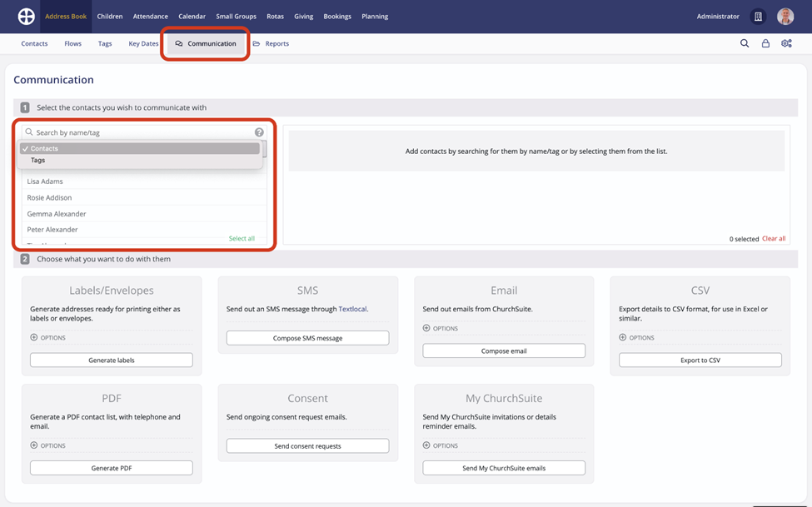Viewport: 812px width, 507px height.
Task: Click the Reports folder icon
Action: point(257,44)
